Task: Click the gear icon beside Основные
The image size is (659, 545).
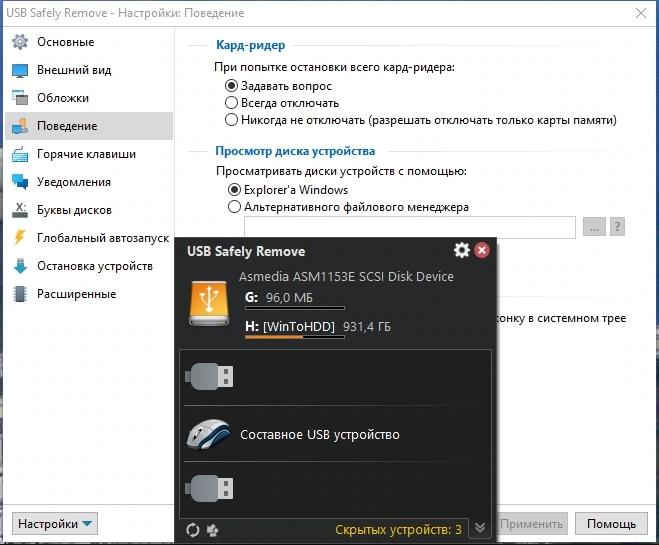Action: click(20, 42)
